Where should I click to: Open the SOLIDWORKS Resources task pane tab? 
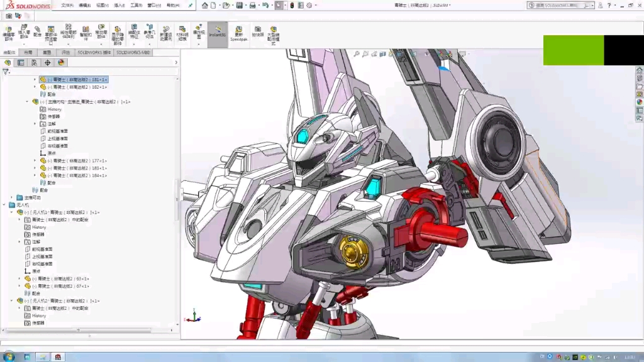coord(640,70)
